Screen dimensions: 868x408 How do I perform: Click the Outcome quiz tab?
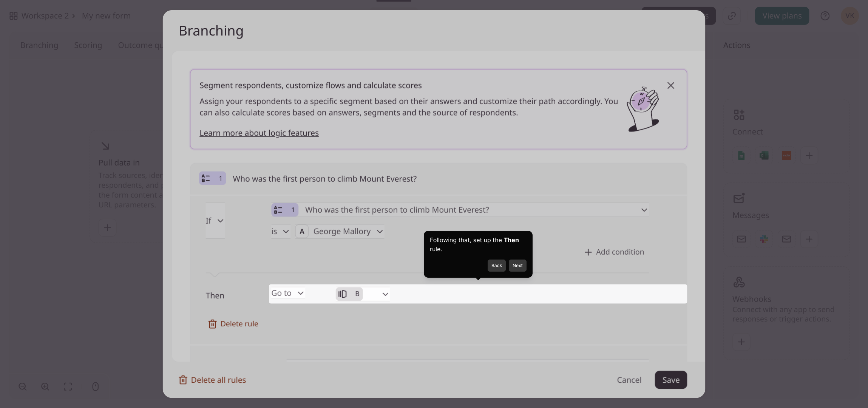140,45
